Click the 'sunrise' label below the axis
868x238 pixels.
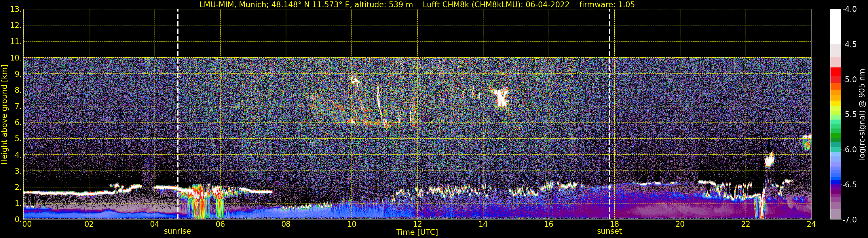click(x=177, y=231)
